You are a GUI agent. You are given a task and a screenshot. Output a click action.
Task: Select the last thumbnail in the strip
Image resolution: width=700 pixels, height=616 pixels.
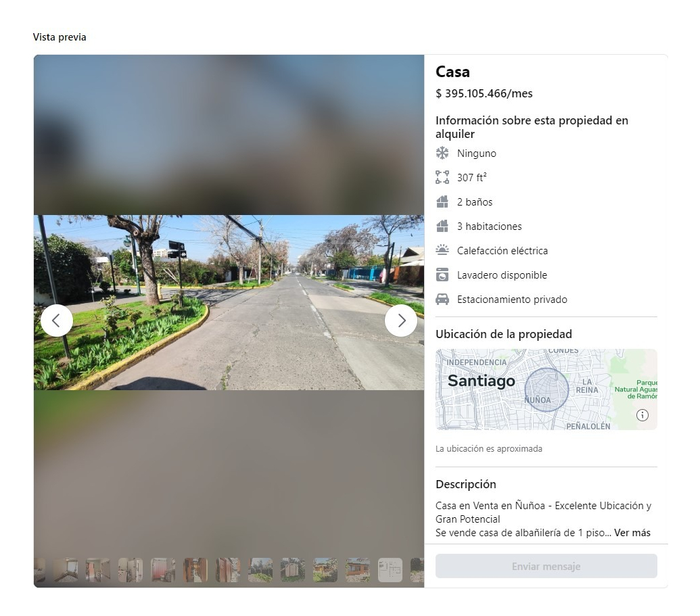(418, 570)
